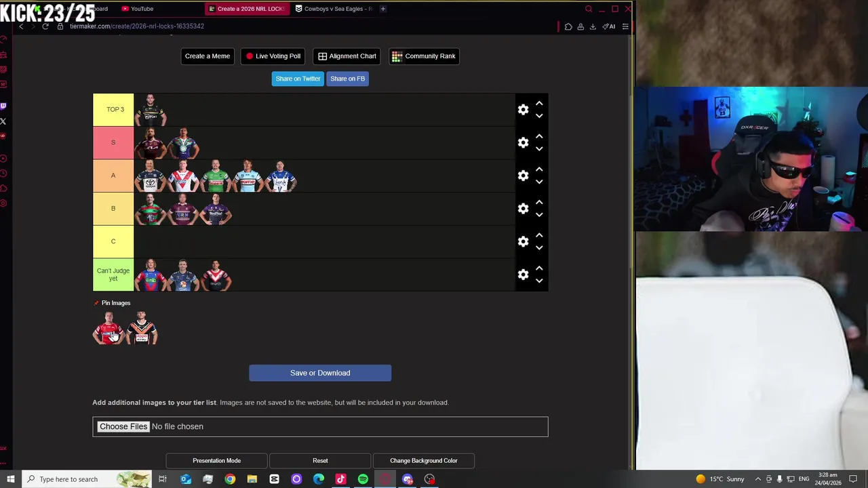Move S tier row down
The height and width of the screenshot is (488, 868).
click(539, 149)
